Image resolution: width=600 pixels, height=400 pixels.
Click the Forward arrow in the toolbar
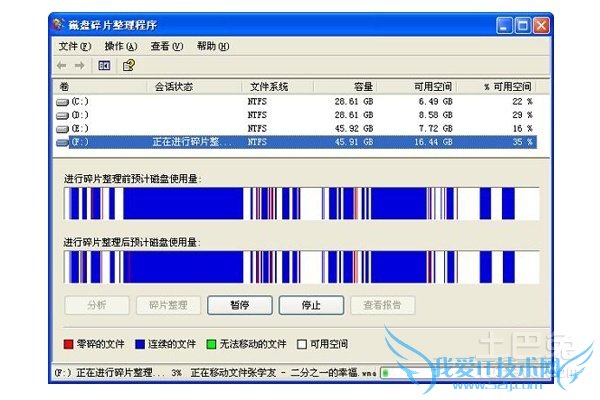(80, 66)
